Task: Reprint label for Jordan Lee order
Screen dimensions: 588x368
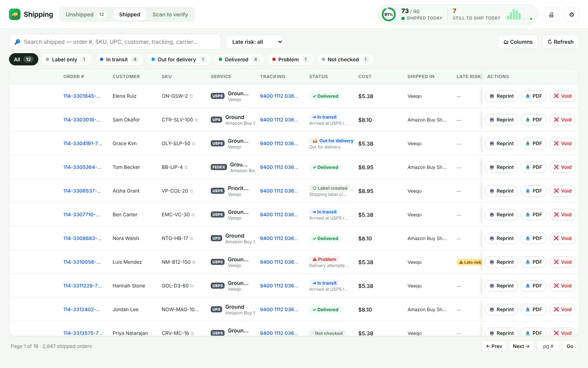Action: coord(501,310)
